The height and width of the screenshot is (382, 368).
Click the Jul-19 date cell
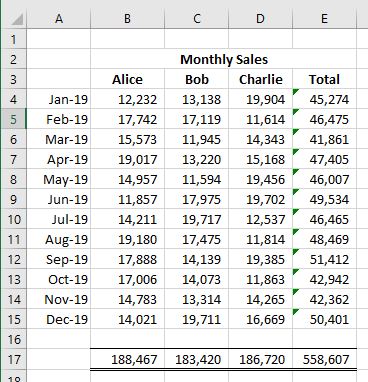(59, 219)
